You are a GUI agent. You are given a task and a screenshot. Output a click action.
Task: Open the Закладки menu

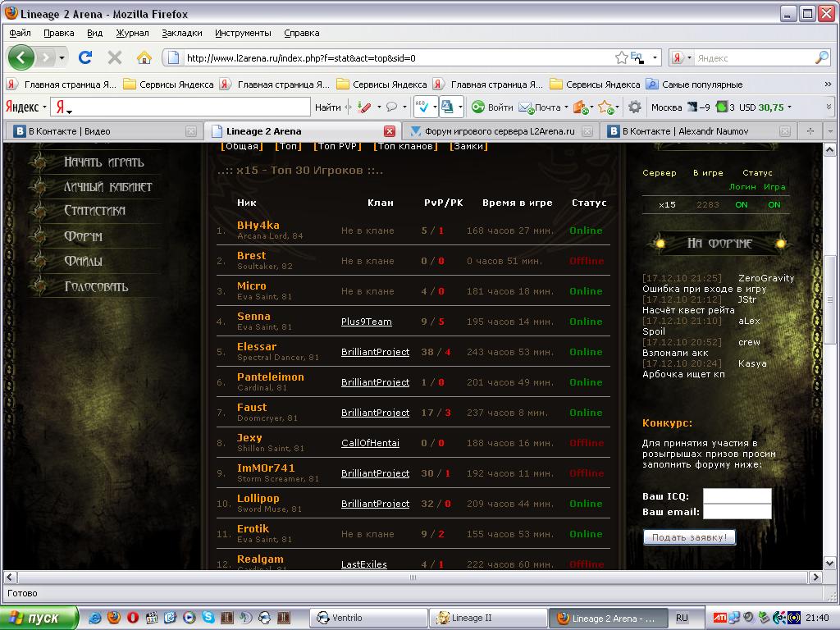182,33
